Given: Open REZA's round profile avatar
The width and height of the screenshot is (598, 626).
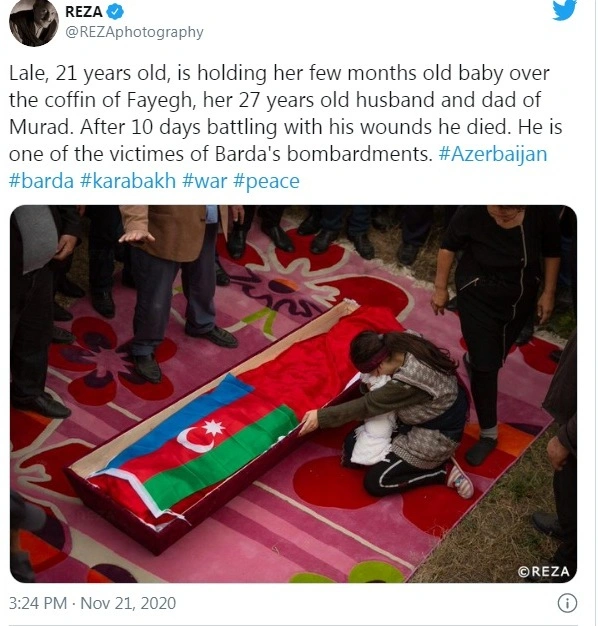Looking at the screenshot, I should coord(34,22).
